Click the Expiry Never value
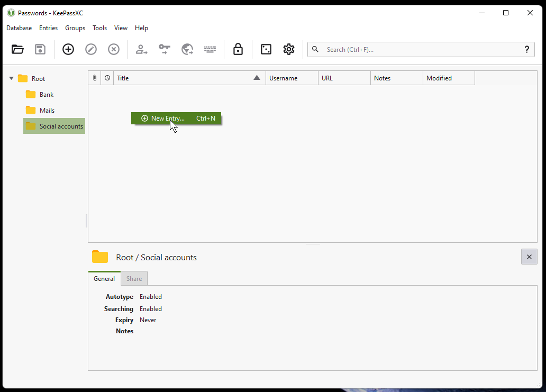 coord(148,320)
